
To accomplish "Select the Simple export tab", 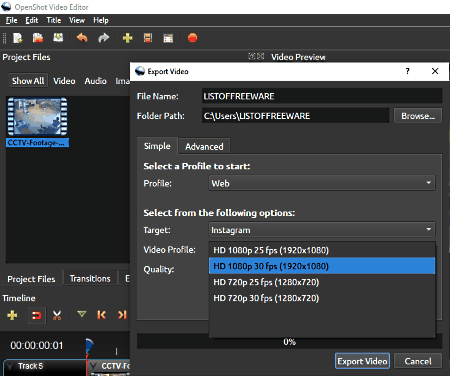I will click(157, 146).
